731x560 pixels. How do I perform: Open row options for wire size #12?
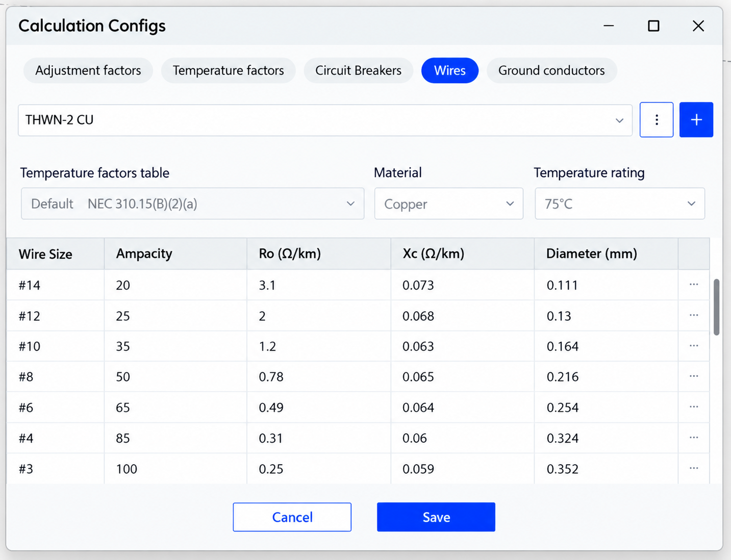pyautogui.click(x=693, y=315)
